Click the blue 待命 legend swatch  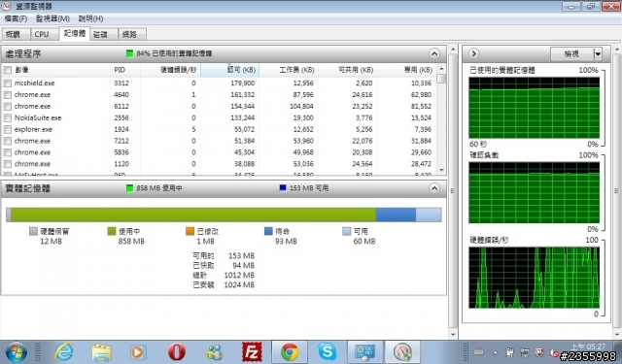click(x=268, y=231)
